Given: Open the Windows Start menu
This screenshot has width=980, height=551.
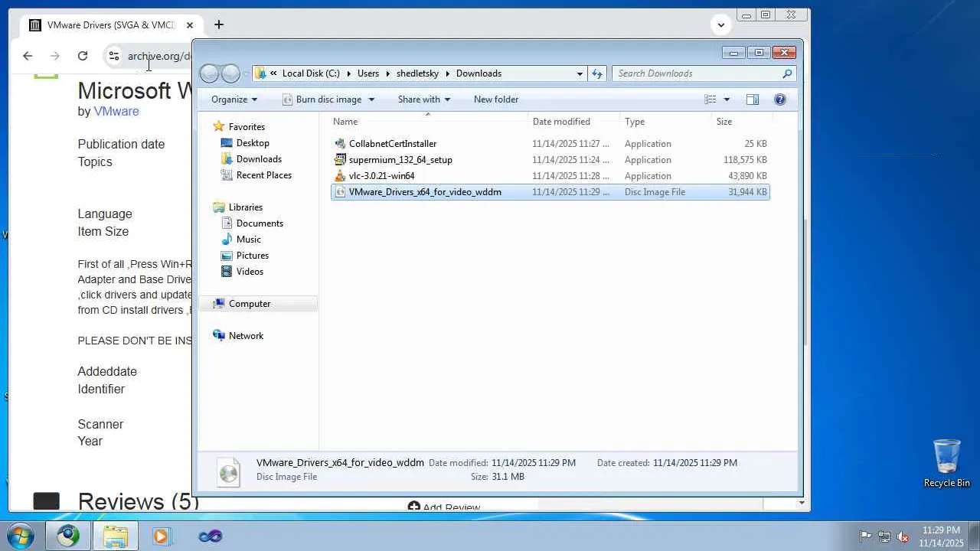Looking at the screenshot, I should [21, 536].
